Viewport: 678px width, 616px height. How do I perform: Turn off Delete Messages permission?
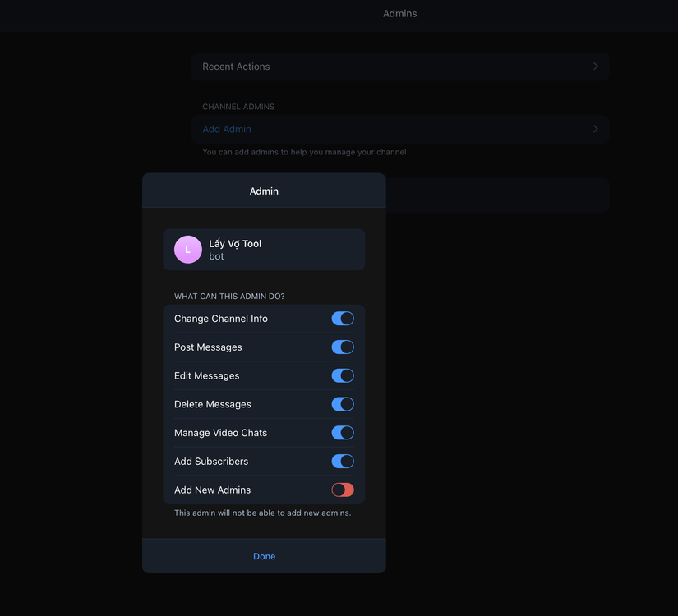pyautogui.click(x=343, y=403)
